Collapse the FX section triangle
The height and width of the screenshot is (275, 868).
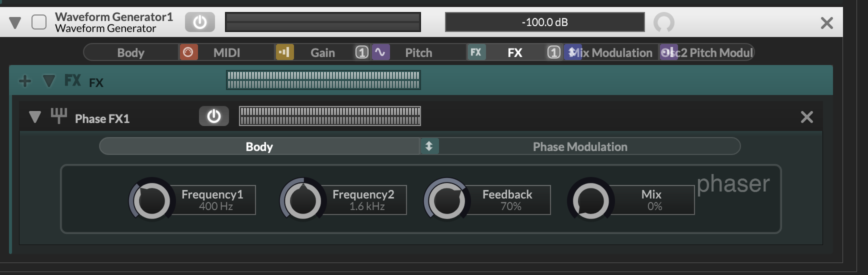[x=48, y=81]
